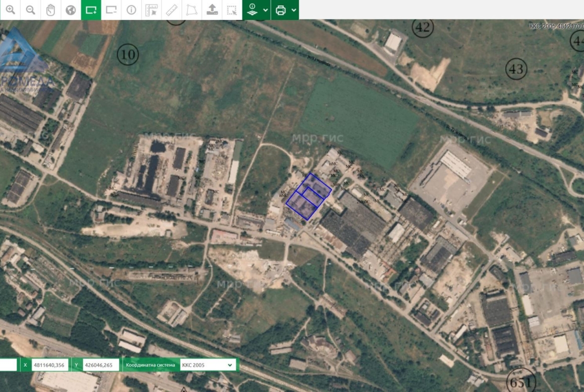Expand the layers dropdown arrow
Viewport: 584px width, 392px height.
[x=266, y=10]
